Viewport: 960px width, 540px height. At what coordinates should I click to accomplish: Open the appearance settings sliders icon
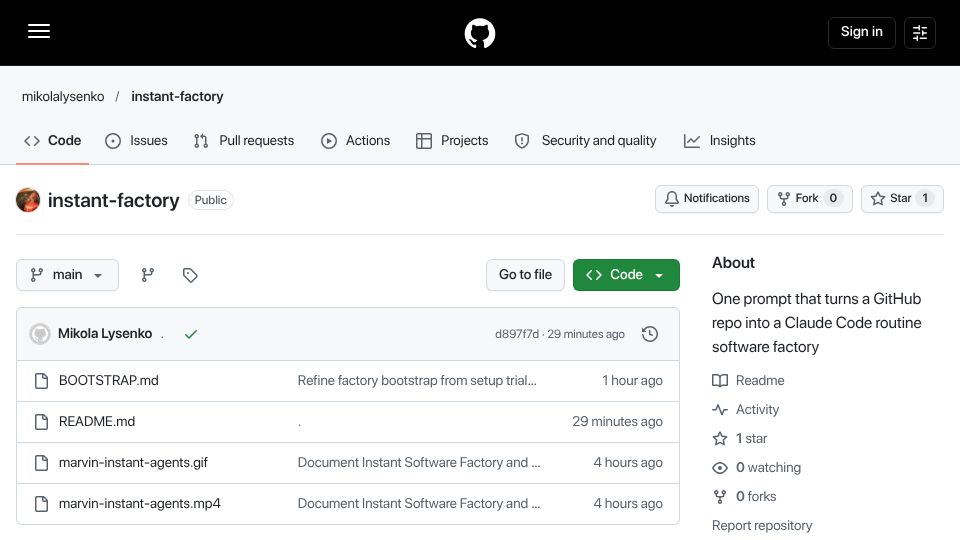[920, 32]
